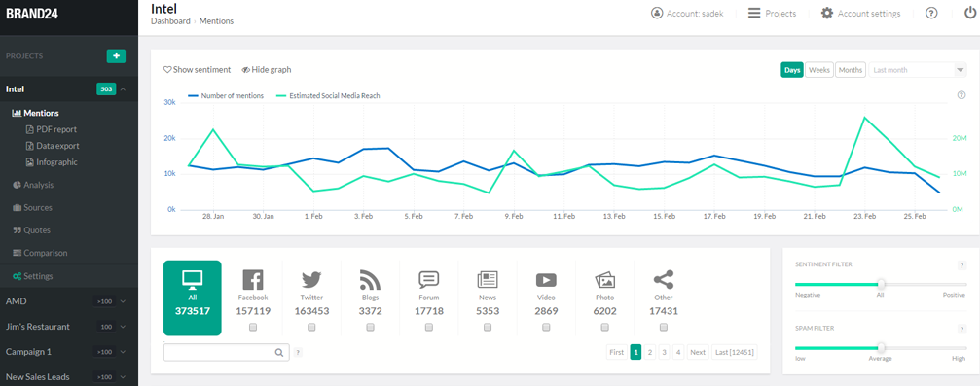Click the sentiment filter slider handle

881,284
